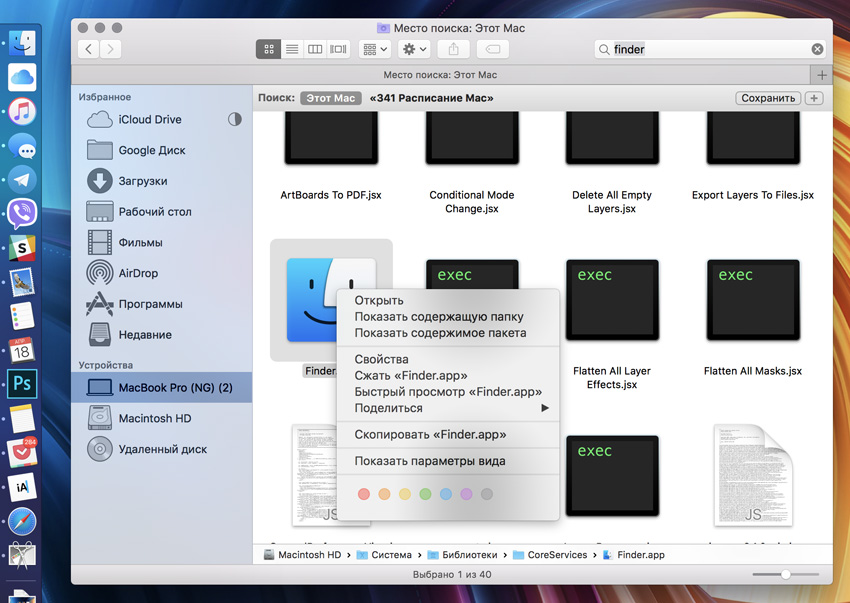Open the gear action dropdown menu
This screenshot has height=603, width=850.
tap(413, 49)
